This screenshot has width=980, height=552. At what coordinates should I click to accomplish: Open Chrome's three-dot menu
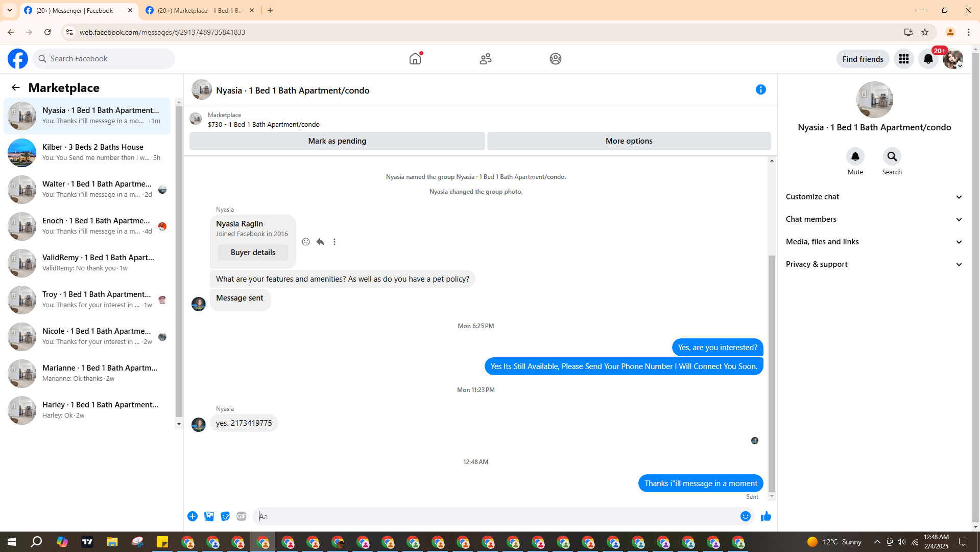pos(969,32)
